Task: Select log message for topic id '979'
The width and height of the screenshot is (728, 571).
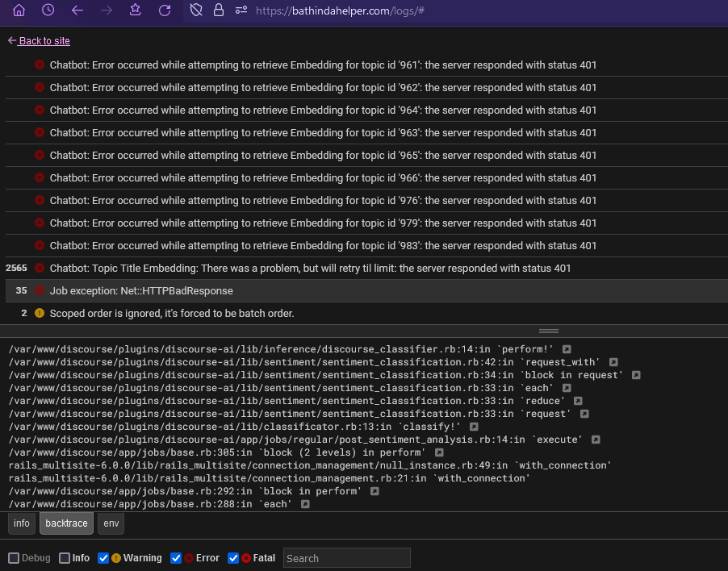Action: pyautogui.click(x=323, y=223)
